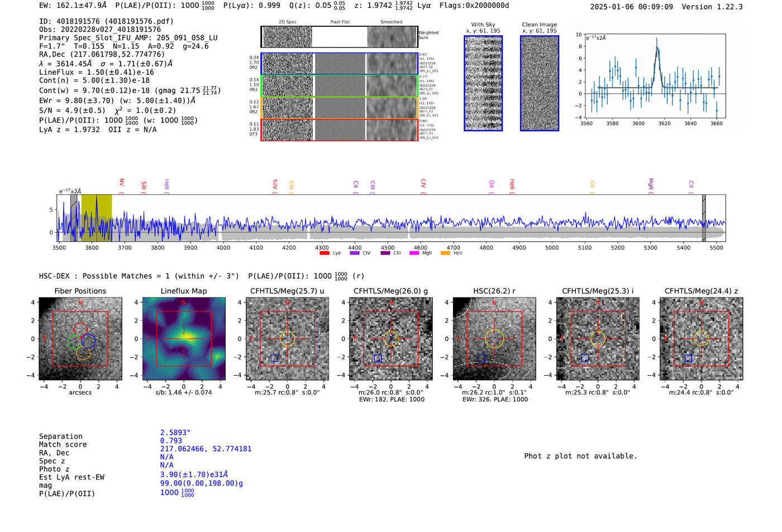Click the MgII line marker label

click(x=650, y=185)
